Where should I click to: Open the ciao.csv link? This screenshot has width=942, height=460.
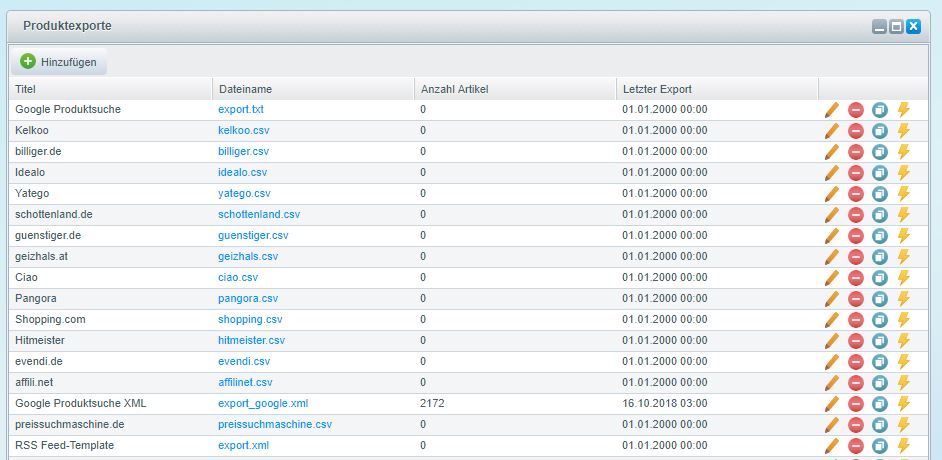(238, 277)
